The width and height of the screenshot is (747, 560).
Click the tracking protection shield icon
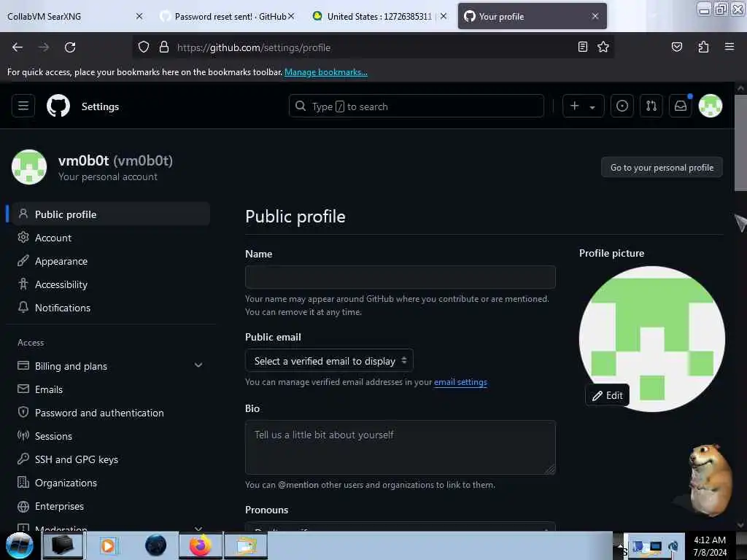tap(144, 47)
